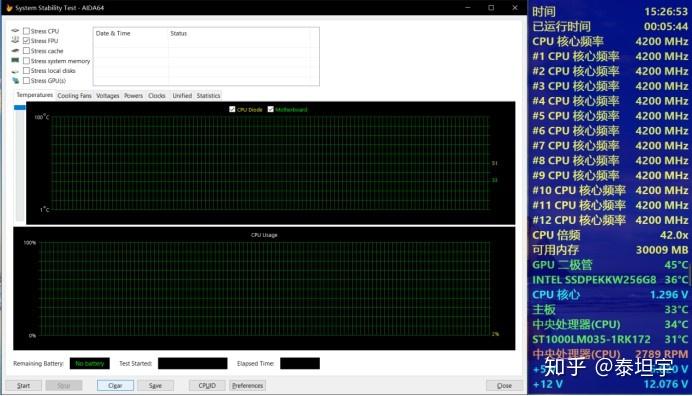Click the blue temperature graph scale slider
The width and height of the screenshot is (692, 396).
point(20,107)
